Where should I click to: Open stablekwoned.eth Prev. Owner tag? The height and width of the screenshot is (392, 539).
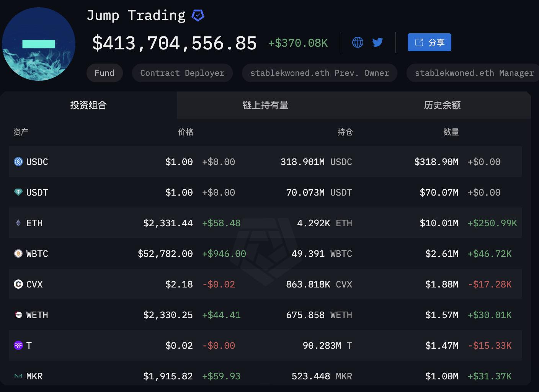[x=319, y=73]
